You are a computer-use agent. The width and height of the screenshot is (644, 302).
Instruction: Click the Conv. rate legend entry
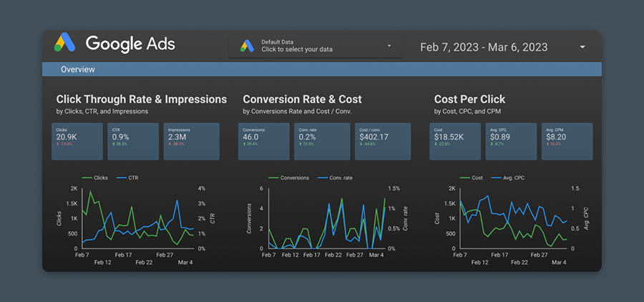(x=336, y=177)
